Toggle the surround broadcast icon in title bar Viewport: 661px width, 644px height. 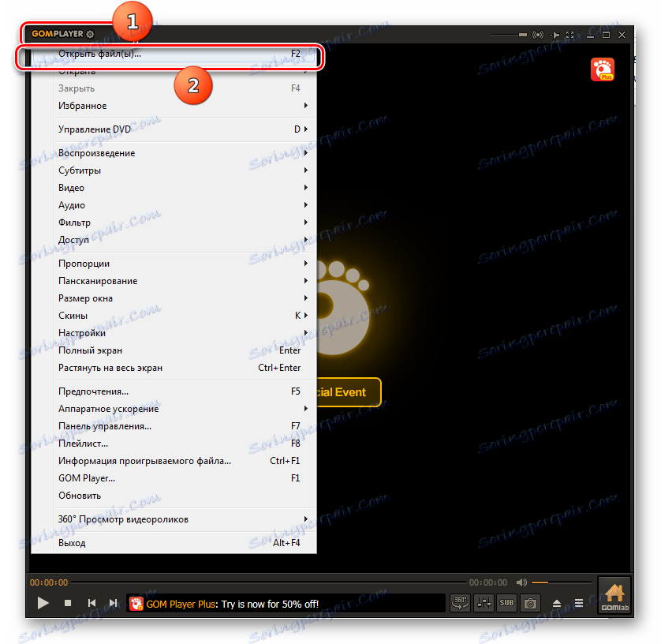[537, 35]
